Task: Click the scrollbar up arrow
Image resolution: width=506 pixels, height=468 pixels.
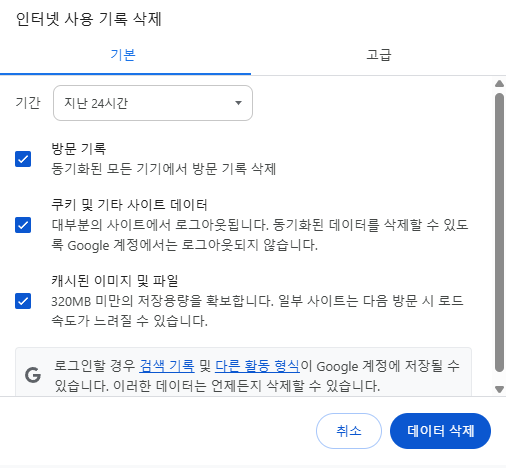Action: pos(499,83)
